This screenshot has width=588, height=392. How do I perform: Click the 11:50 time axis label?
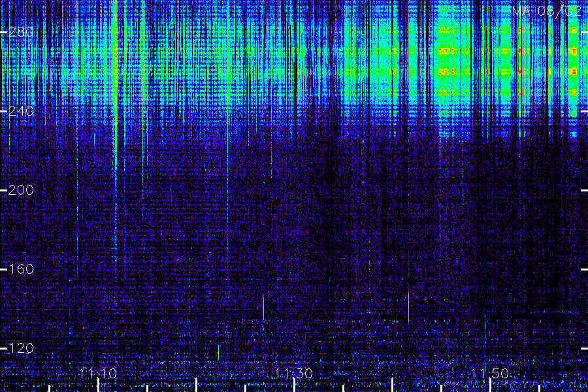point(490,373)
